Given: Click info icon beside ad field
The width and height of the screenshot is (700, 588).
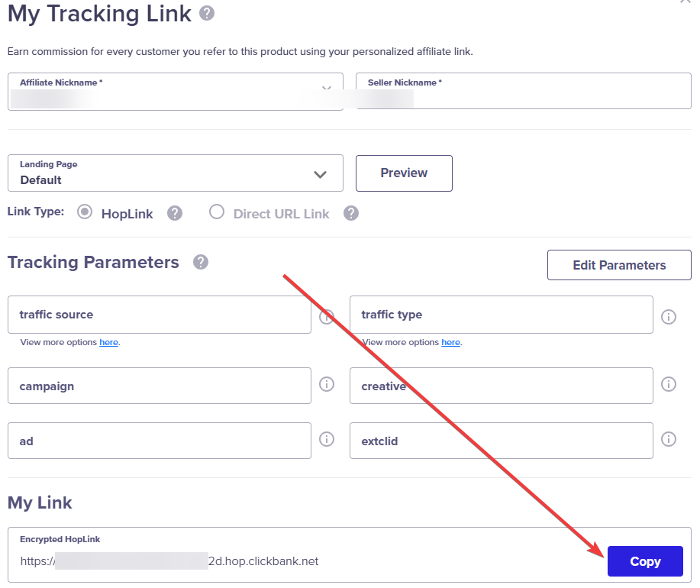Looking at the screenshot, I should [x=327, y=439].
